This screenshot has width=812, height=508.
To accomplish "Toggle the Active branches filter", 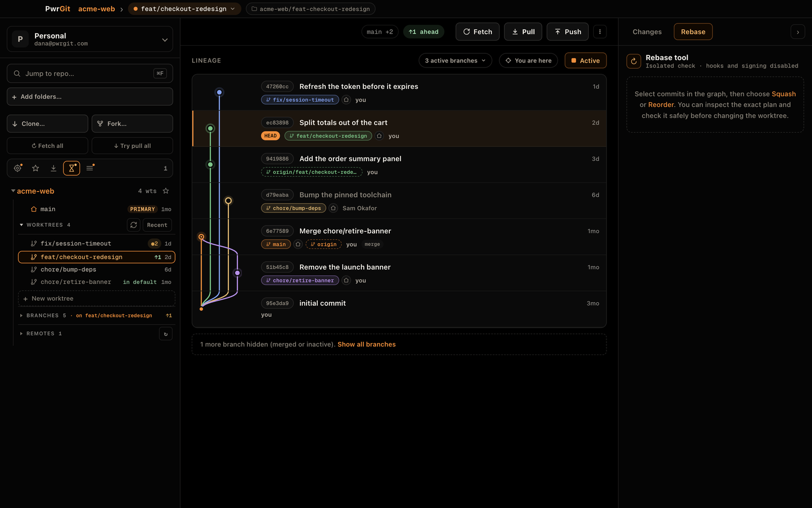I will click(586, 60).
